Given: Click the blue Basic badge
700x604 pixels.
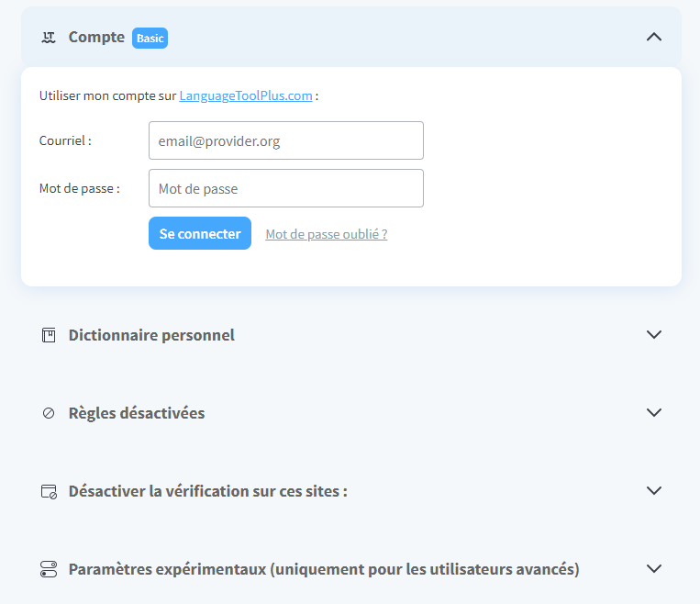Looking at the screenshot, I should [150, 39].
